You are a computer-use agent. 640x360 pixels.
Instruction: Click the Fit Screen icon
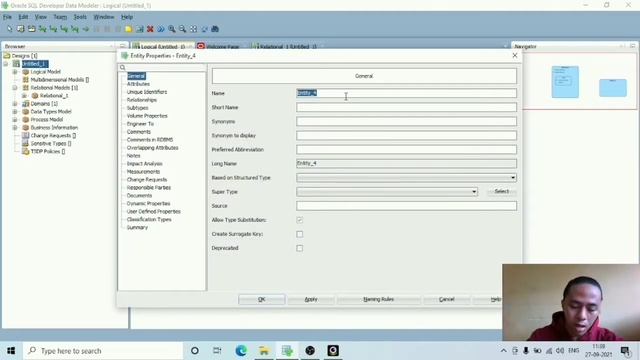[x=193, y=29]
